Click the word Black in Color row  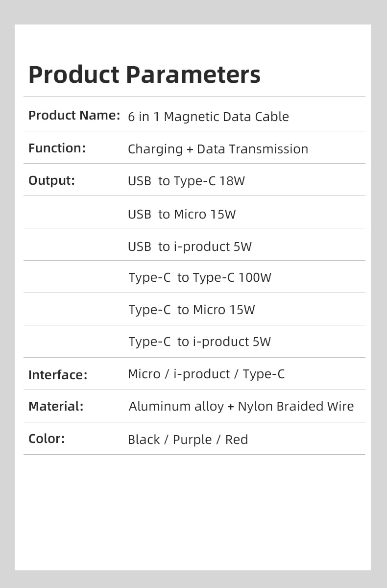(x=144, y=440)
